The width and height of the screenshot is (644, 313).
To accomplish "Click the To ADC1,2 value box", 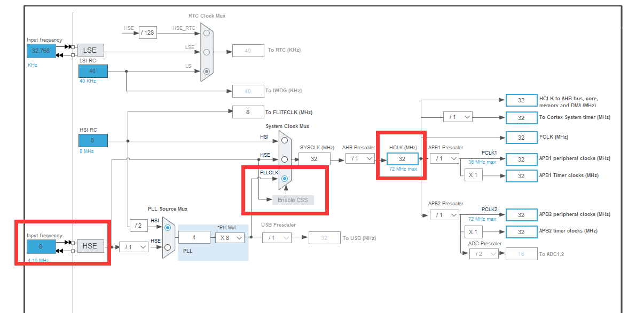I will (522, 254).
